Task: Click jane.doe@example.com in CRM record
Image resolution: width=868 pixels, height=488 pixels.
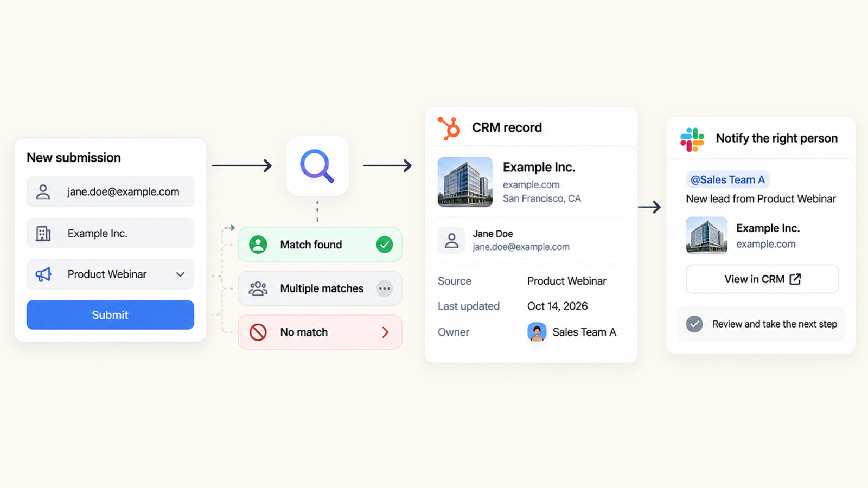Action: (x=521, y=247)
